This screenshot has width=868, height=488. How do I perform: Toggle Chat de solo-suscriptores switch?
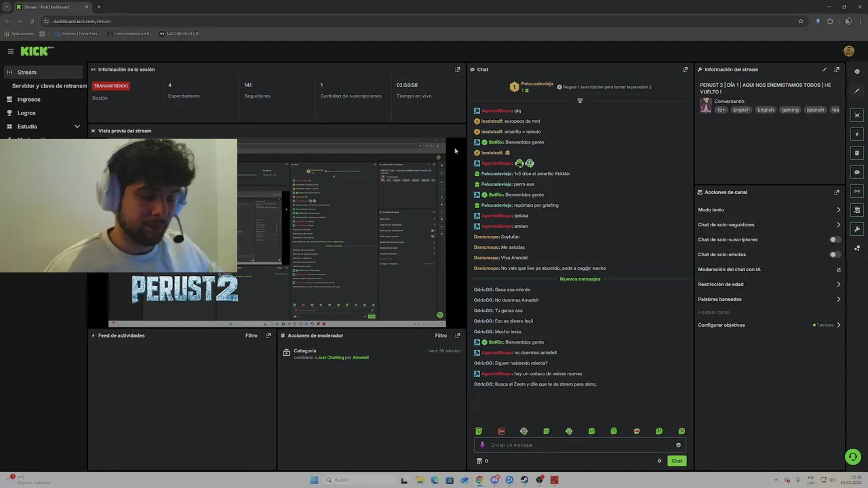[835, 239]
